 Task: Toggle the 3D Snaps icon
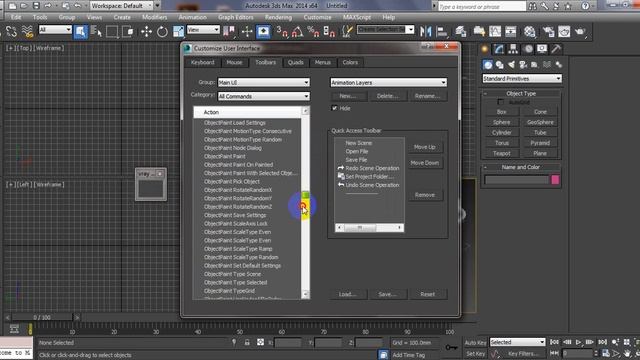[282, 31]
